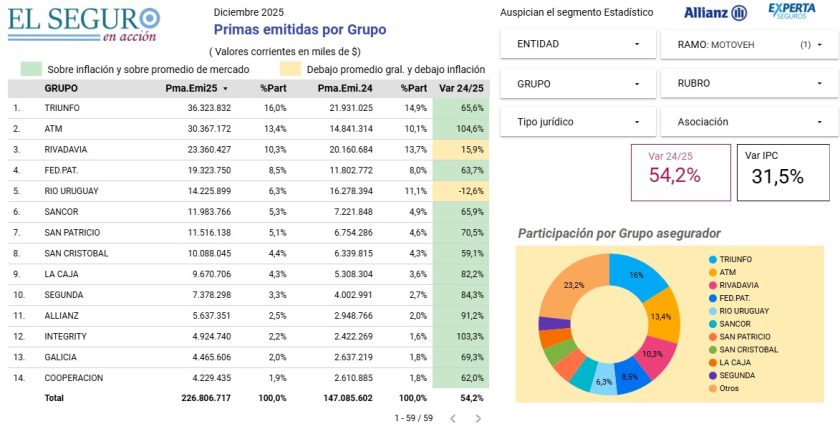Screen dimensions: 840x424
Task: Go to next table page arrow
Action: 478,418
